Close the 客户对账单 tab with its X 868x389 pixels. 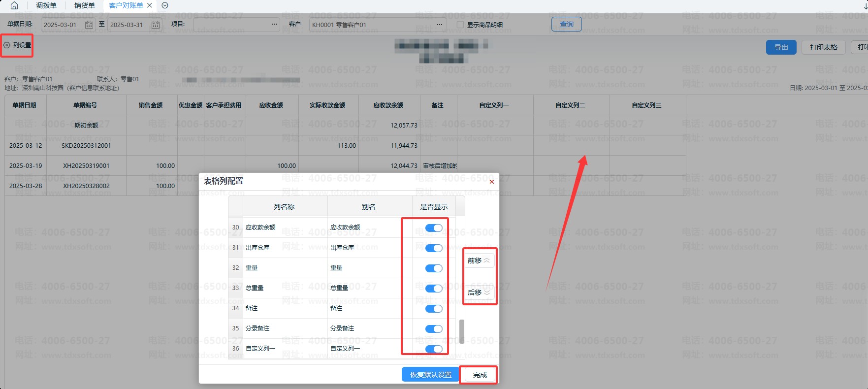point(150,5)
